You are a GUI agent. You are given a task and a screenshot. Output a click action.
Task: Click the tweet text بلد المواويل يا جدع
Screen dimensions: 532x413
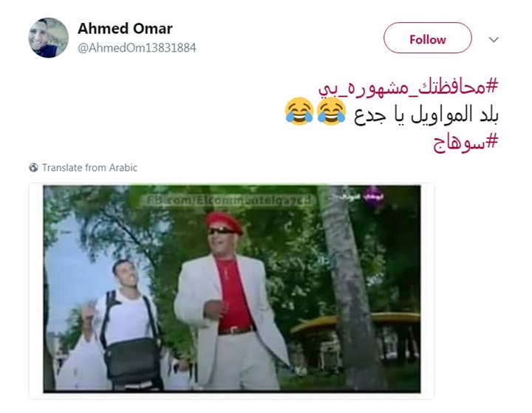426,115
